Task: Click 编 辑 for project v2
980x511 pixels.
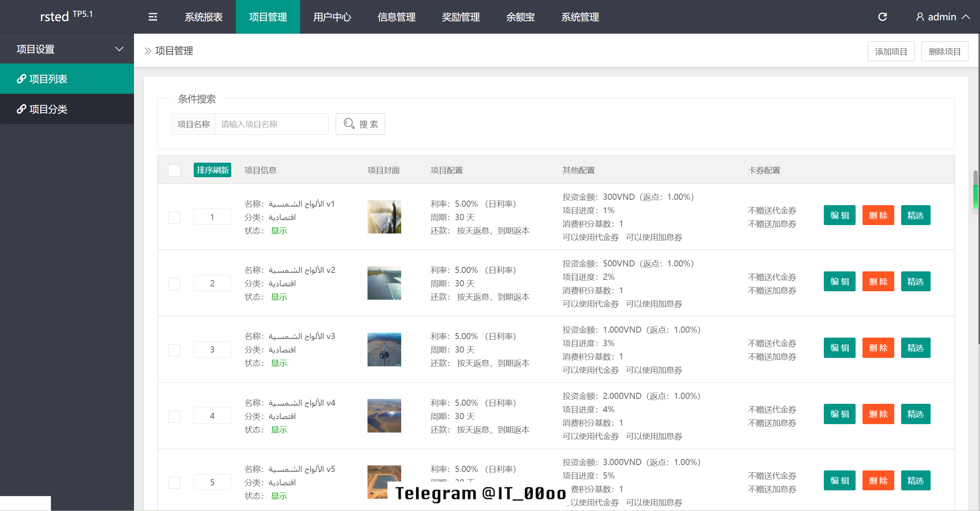Action: pos(840,281)
